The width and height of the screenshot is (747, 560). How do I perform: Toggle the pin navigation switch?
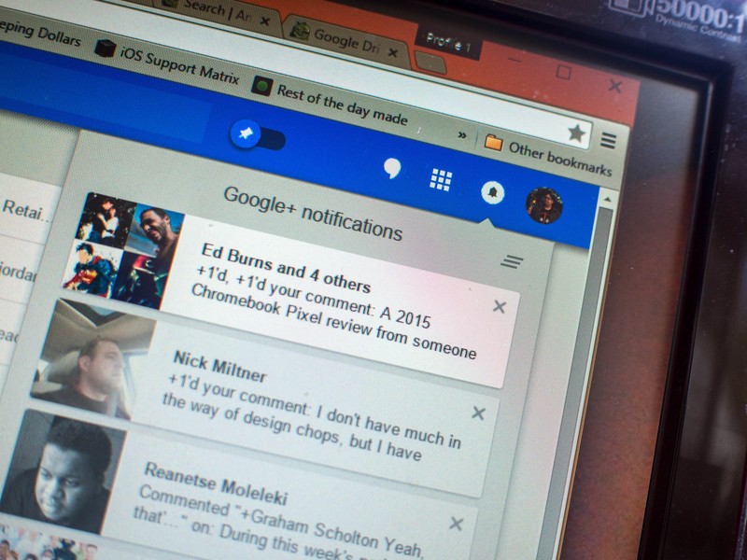258,135
